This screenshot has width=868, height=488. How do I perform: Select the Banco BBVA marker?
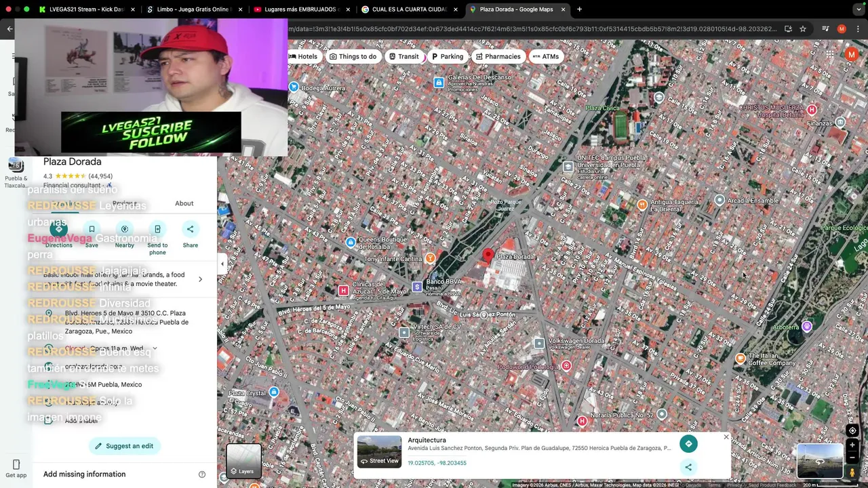point(417,287)
